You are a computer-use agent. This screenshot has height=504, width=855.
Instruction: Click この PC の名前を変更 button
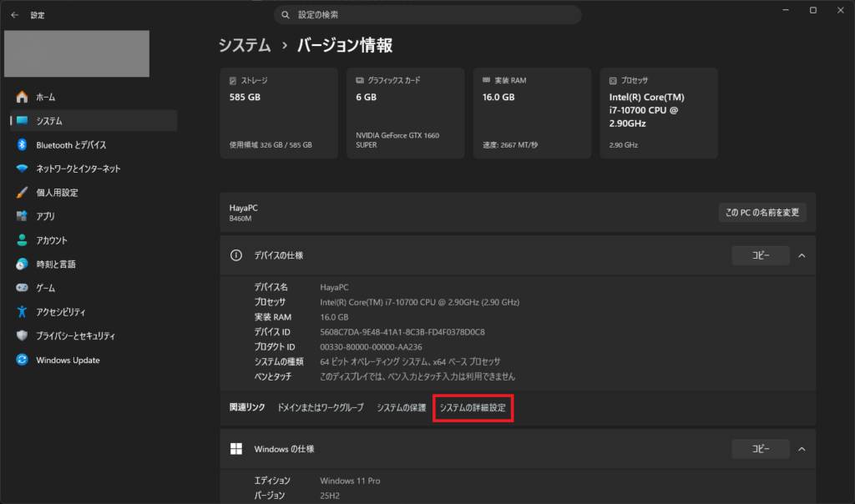point(762,213)
